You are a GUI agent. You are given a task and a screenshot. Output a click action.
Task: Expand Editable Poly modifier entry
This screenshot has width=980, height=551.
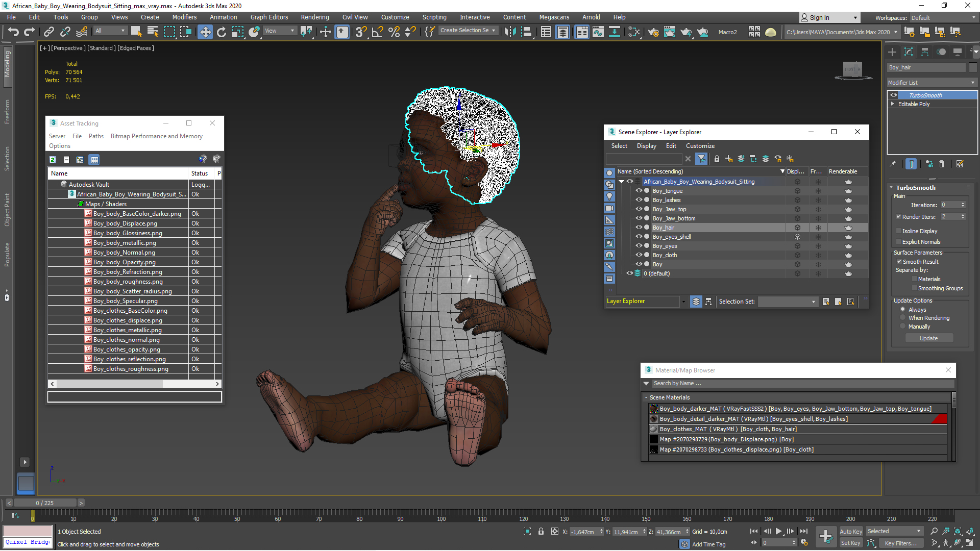pyautogui.click(x=893, y=104)
